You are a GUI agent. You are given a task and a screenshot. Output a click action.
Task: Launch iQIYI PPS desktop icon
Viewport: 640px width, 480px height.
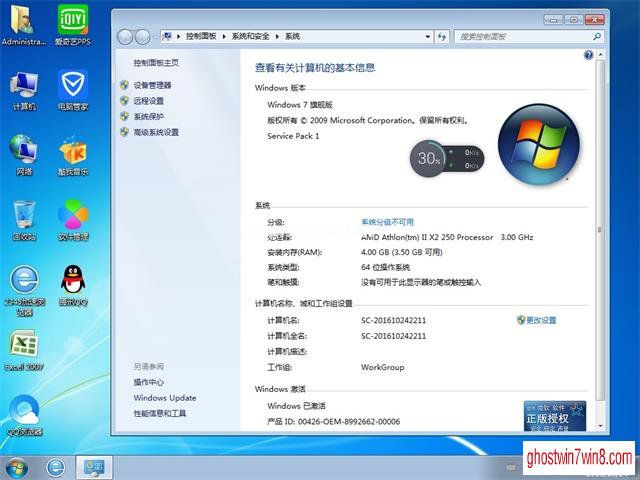point(73,25)
